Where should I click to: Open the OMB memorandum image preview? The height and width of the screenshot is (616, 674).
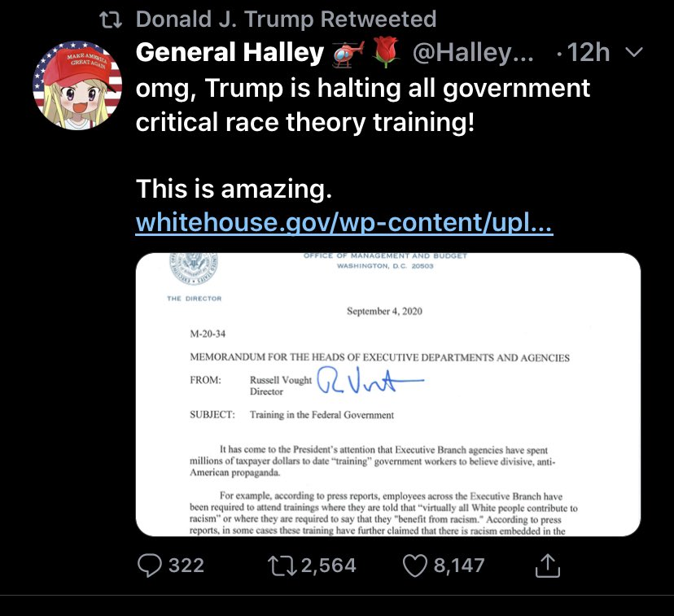click(387, 395)
